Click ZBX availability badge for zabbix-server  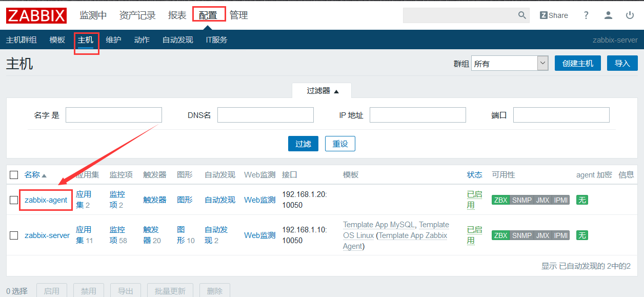pos(500,235)
